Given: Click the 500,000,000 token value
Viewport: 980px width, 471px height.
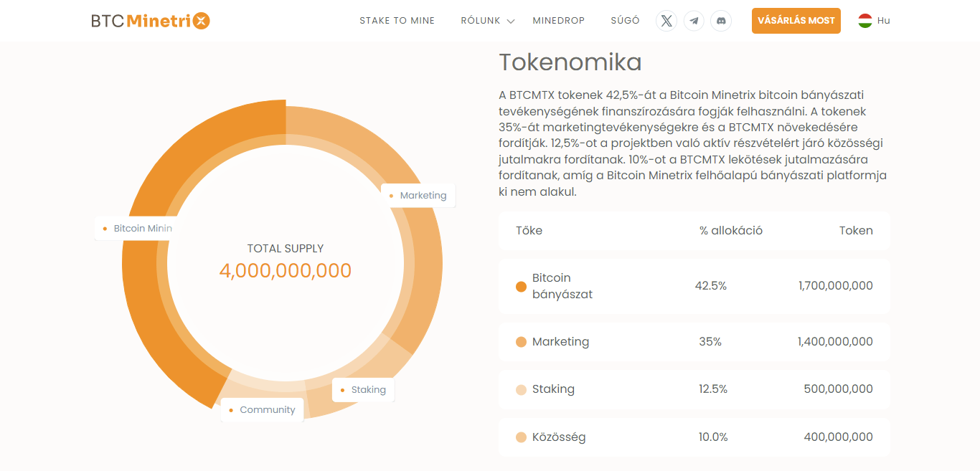Looking at the screenshot, I should [839, 389].
